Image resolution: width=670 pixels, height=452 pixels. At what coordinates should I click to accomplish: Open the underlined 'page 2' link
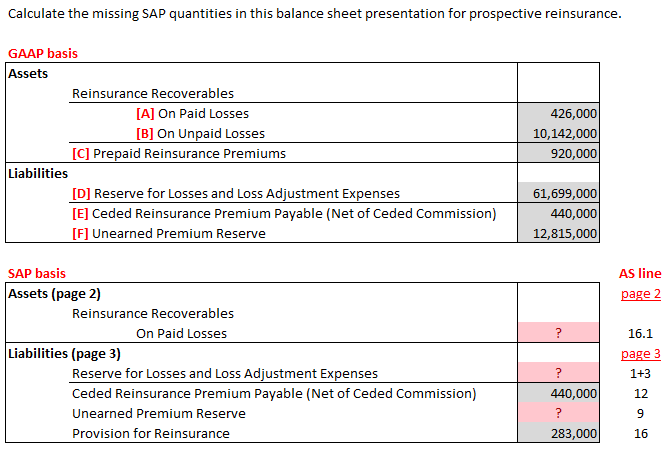(641, 293)
